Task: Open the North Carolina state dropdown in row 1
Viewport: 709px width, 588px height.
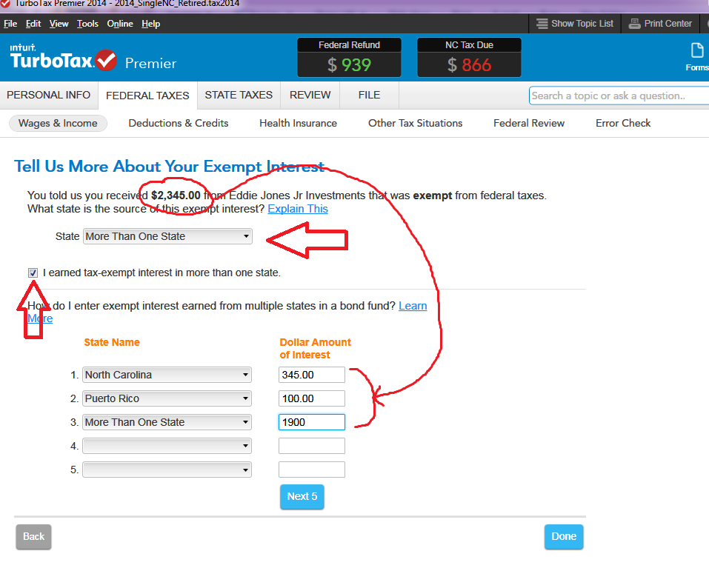Action: (x=167, y=375)
